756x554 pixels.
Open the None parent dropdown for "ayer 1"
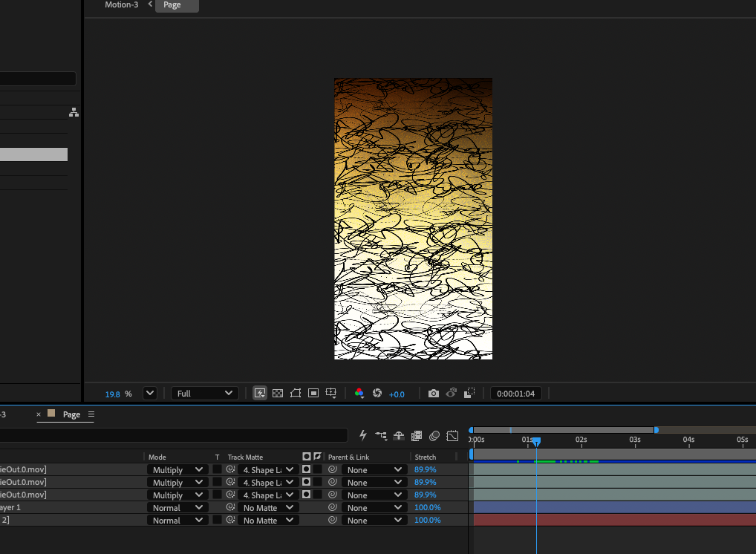coord(373,508)
